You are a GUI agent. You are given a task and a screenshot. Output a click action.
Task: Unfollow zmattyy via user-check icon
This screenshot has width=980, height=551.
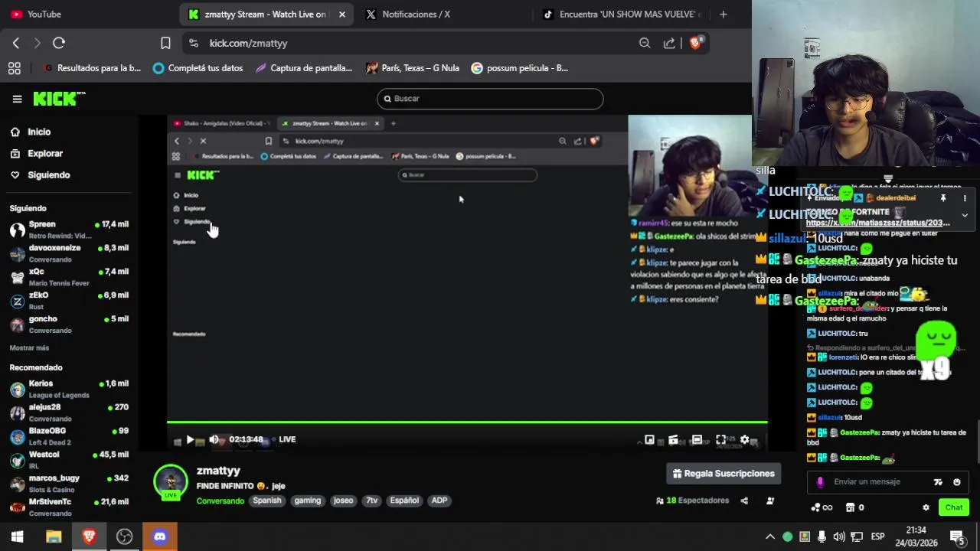point(770,500)
